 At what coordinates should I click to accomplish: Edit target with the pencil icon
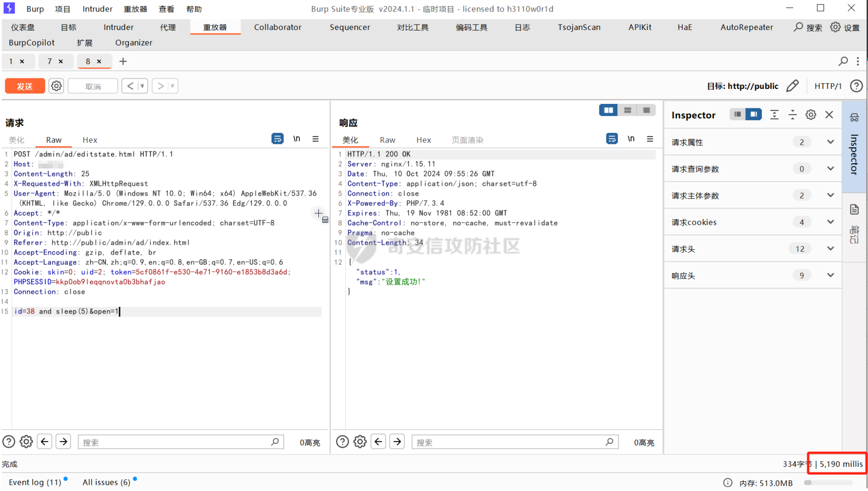point(792,86)
